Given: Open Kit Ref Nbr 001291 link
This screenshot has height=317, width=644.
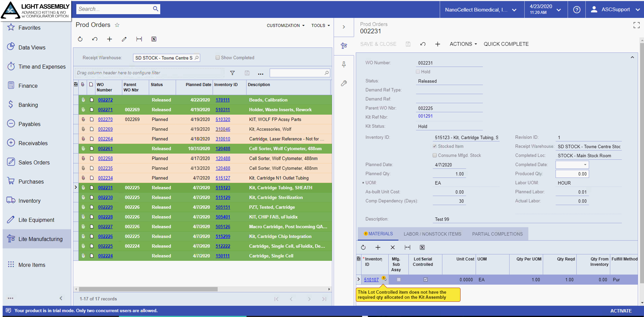Looking at the screenshot, I should (425, 116).
